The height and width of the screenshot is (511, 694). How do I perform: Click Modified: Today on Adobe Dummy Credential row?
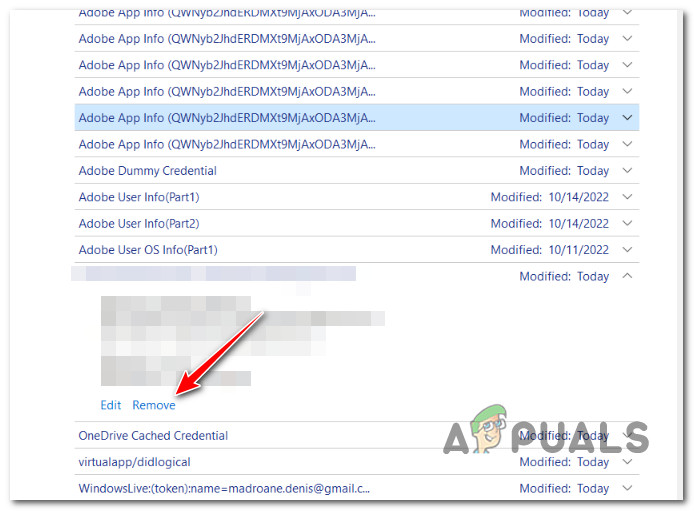point(564,171)
